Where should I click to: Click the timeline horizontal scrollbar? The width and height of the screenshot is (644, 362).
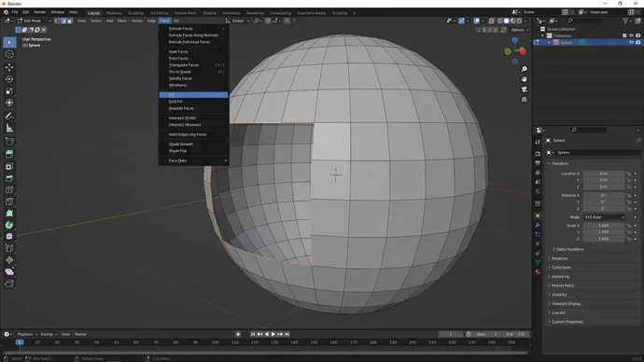coord(265,352)
